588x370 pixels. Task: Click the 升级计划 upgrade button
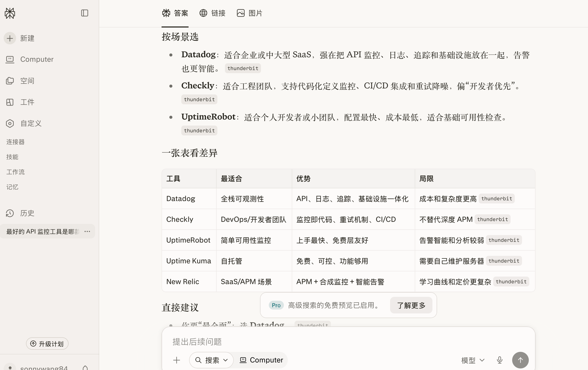[x=47, y=344]
